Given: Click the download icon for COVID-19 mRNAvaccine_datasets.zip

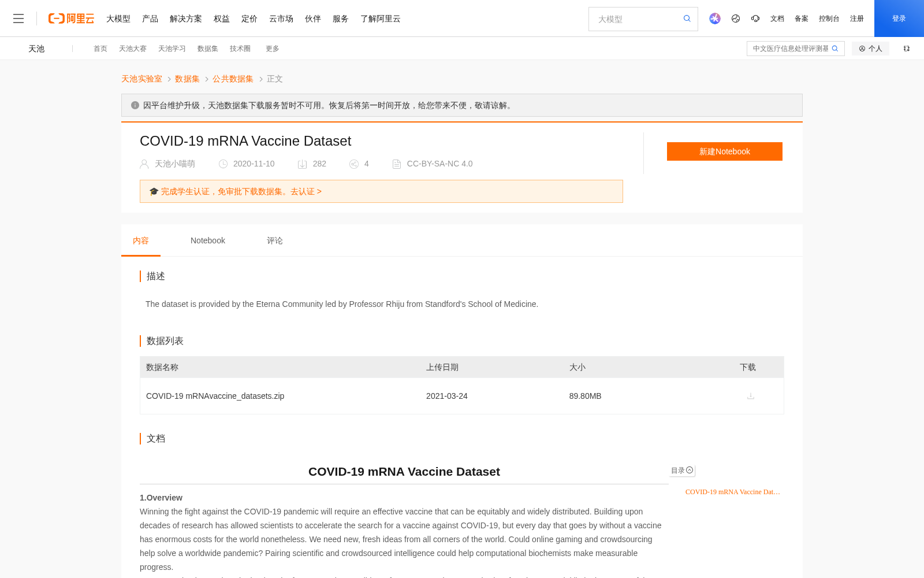Looking at the screenshot, I should point(751,396).
